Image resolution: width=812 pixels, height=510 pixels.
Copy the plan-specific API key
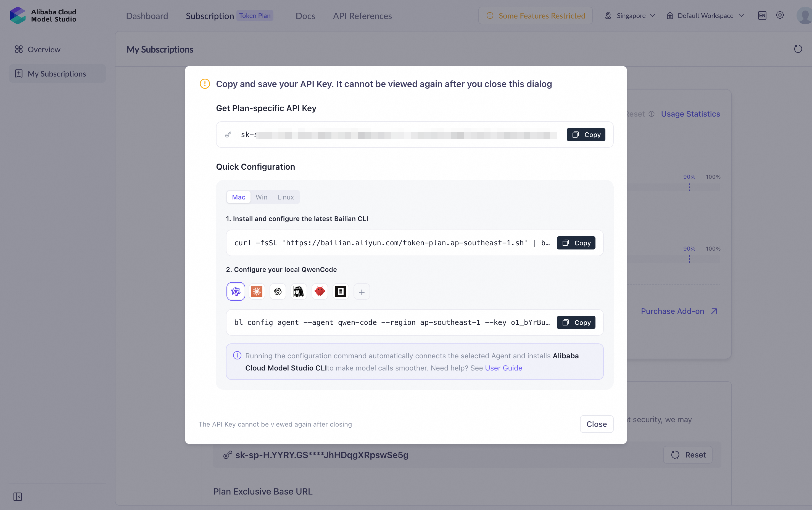click(x=586, y=135)
